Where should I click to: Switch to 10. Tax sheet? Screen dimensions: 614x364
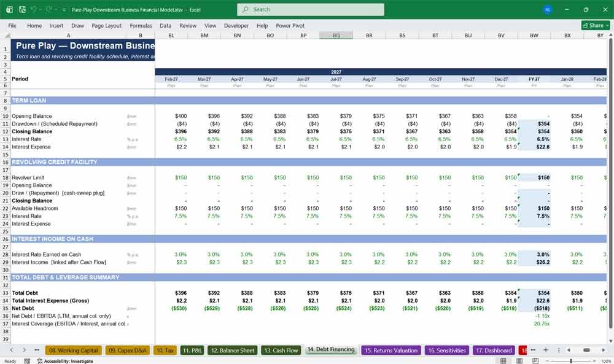pos(165,350)
